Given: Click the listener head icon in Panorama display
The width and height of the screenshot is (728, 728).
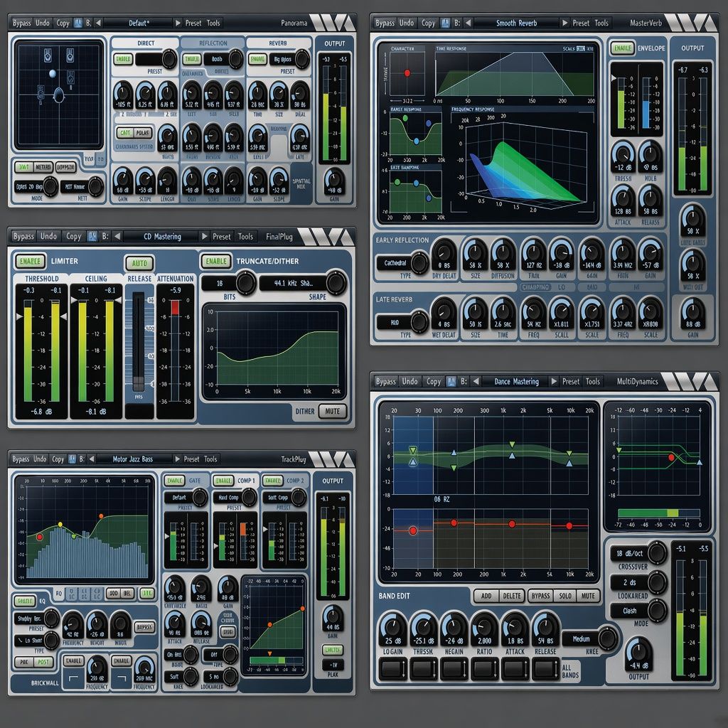Looking at the screenshot, I should [59, 95].
